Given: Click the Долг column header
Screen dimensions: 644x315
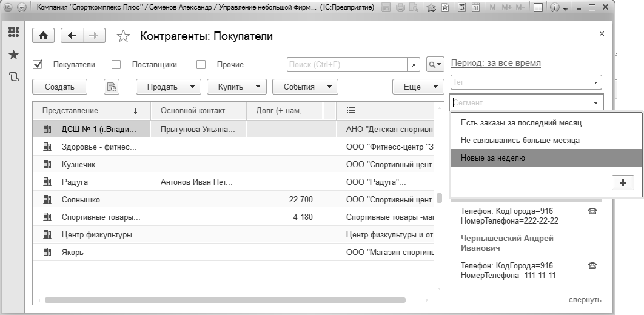Looking at the screenshot, I should 284,111.
